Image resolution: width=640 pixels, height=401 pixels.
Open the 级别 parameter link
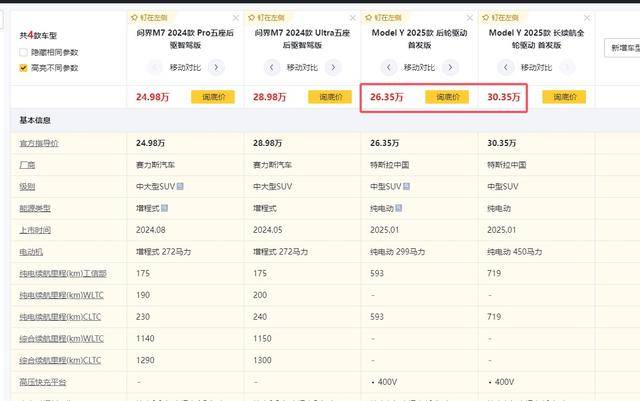click(x=27, y=187)
